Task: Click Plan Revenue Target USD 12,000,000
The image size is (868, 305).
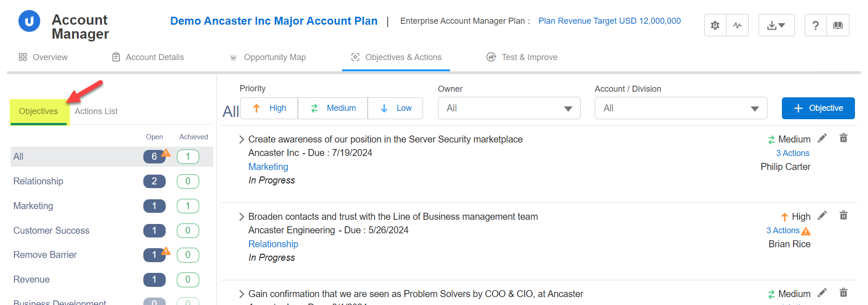Action: [x=609, y=21]
